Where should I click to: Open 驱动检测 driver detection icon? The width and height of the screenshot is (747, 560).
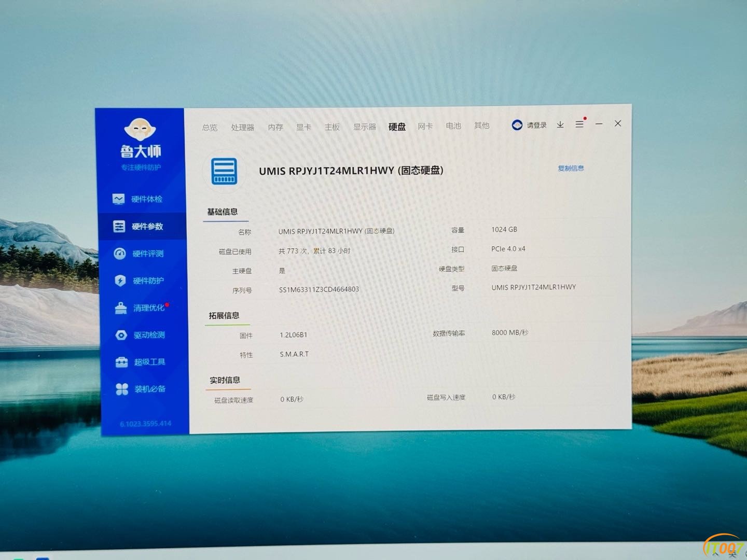point(121,335)
